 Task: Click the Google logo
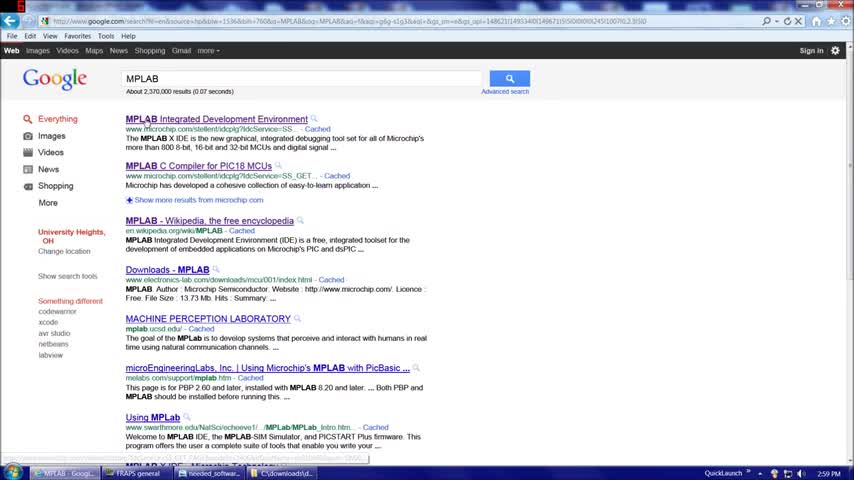click(54, 80)
